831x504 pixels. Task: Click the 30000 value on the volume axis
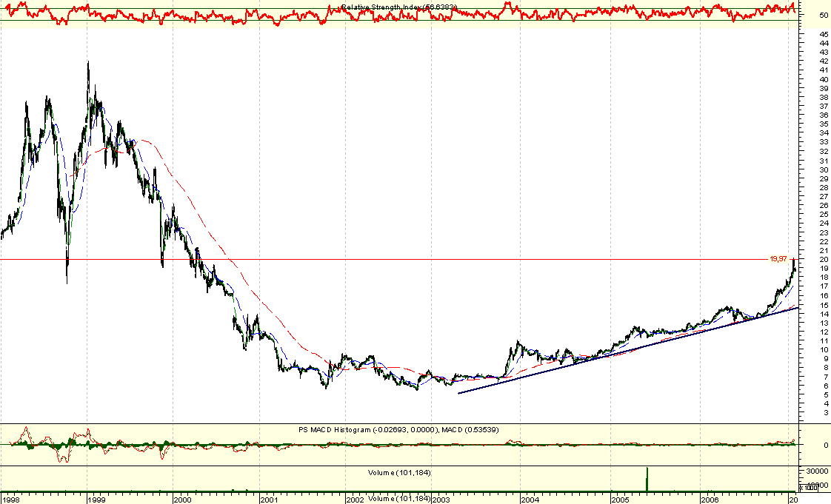818,471
